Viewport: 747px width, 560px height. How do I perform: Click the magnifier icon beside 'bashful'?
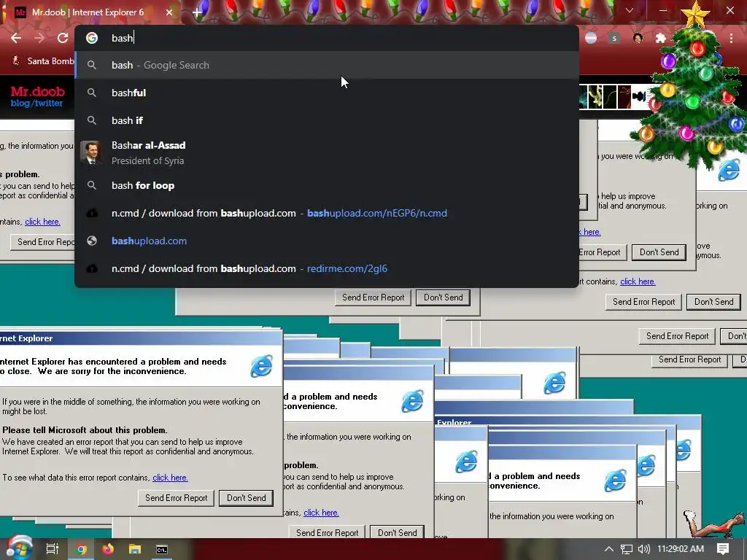click(x=92, y=93)
